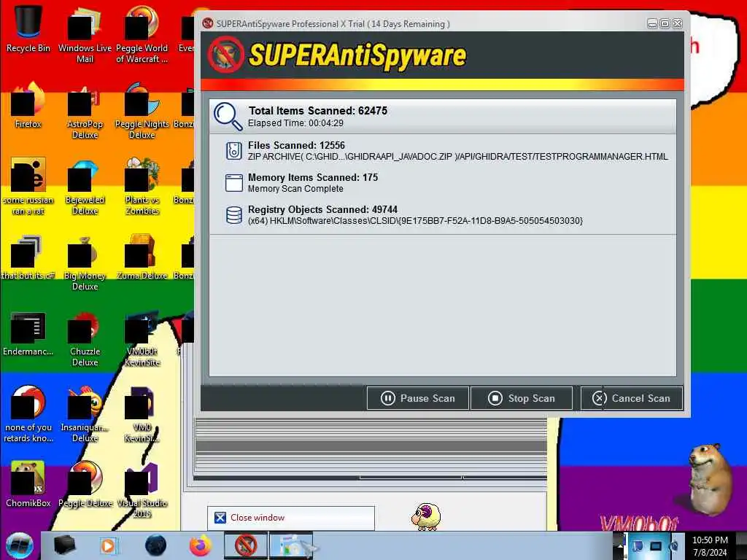Maximize the SUPERAntiSpyware window

[665, 23]
